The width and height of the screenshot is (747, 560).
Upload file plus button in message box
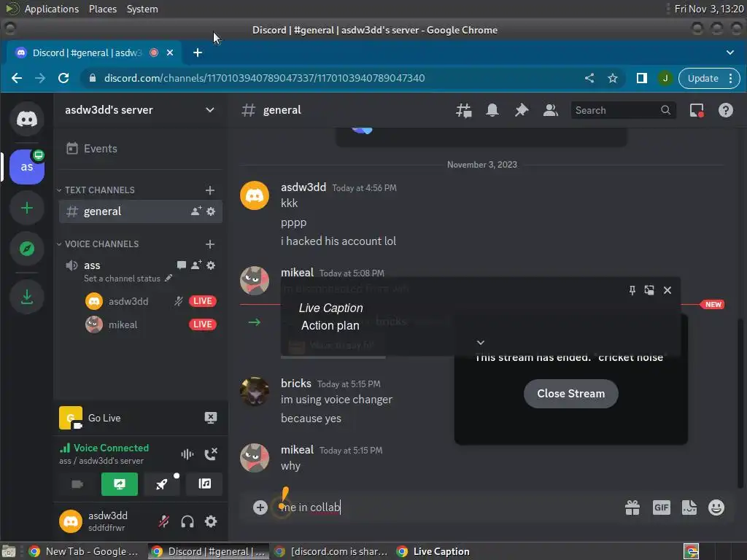[260, 507]
